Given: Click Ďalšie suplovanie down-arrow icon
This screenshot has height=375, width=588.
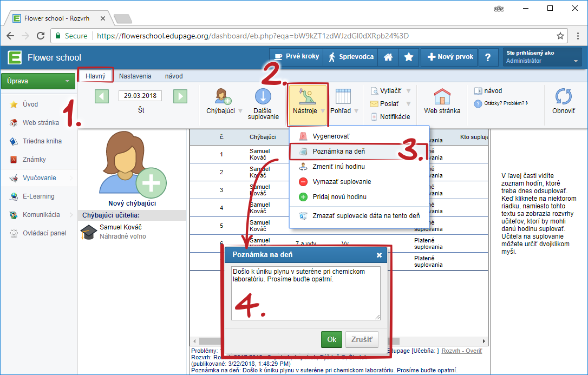Looking at the screenshot, I should 263,96.
